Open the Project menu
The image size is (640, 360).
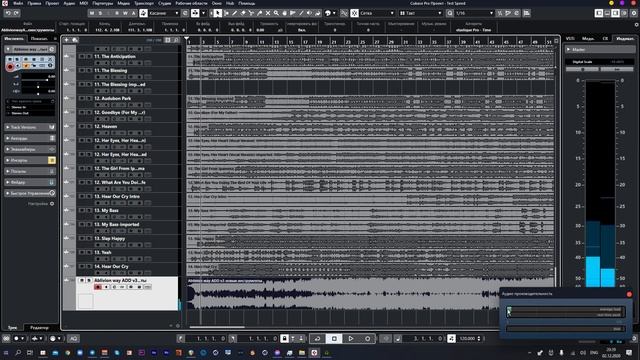pos(52,3)
